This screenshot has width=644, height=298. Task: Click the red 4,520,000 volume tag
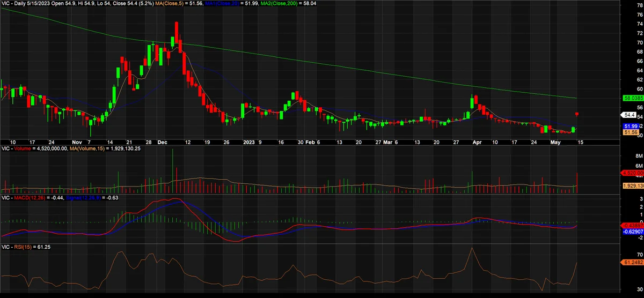coord(632,173)
